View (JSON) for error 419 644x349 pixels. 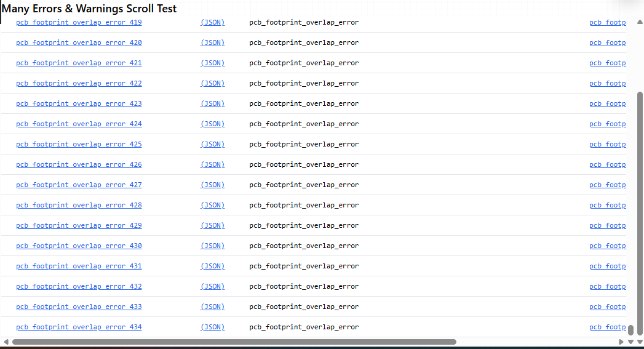[x=212, y=23]
